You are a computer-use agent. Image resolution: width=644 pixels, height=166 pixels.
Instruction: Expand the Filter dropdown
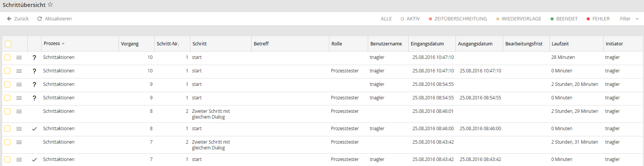click(x=629, y=18)
